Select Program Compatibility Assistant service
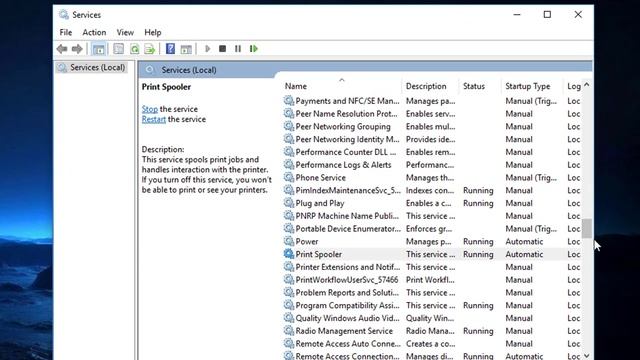The width and height of the screenshot is (640, 360). pyautogui.click(x=432, y=305)
